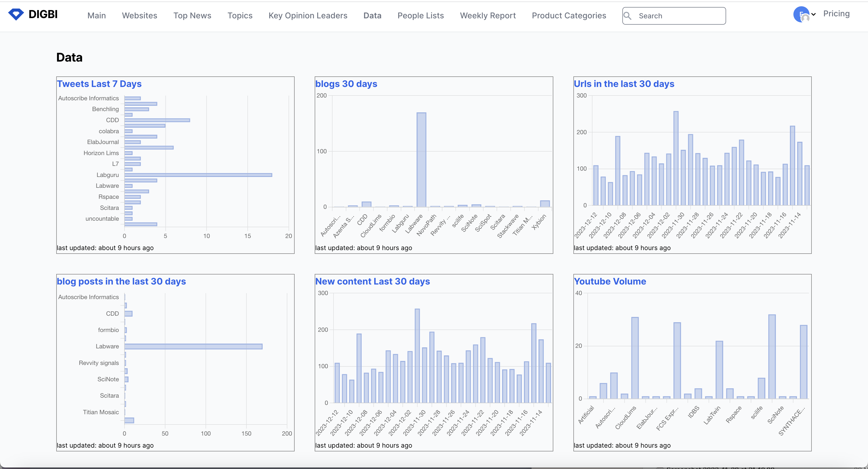Screen dimensions: 868x469
Task: Go to the Websites page
Action: pyautogui.click(x=139, y=16)
